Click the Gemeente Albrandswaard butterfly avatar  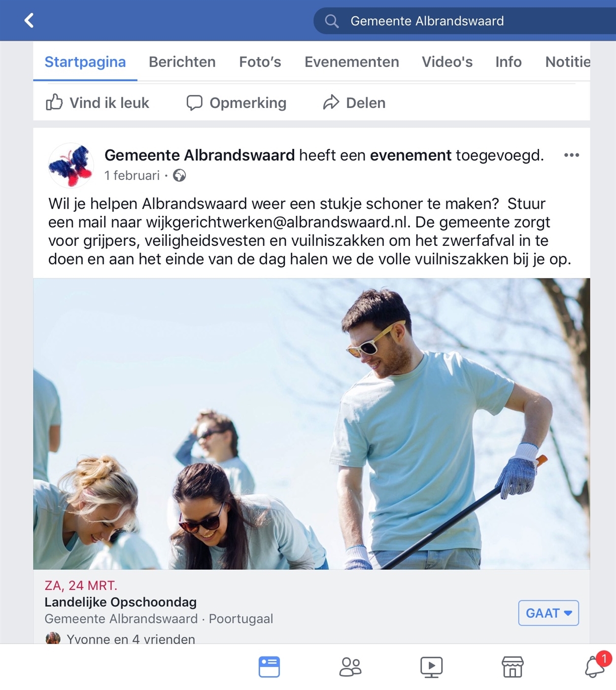click(x=71, y=166)
